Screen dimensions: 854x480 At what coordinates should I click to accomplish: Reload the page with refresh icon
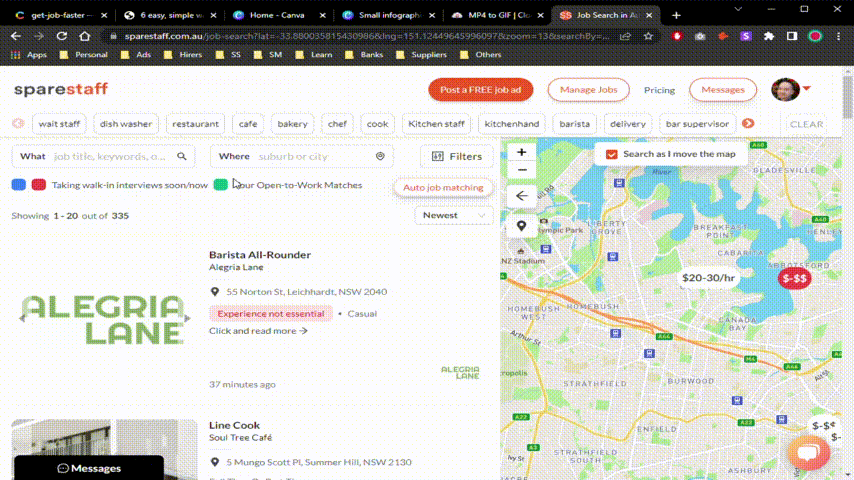pyautogui.click(x=62, y=36)
